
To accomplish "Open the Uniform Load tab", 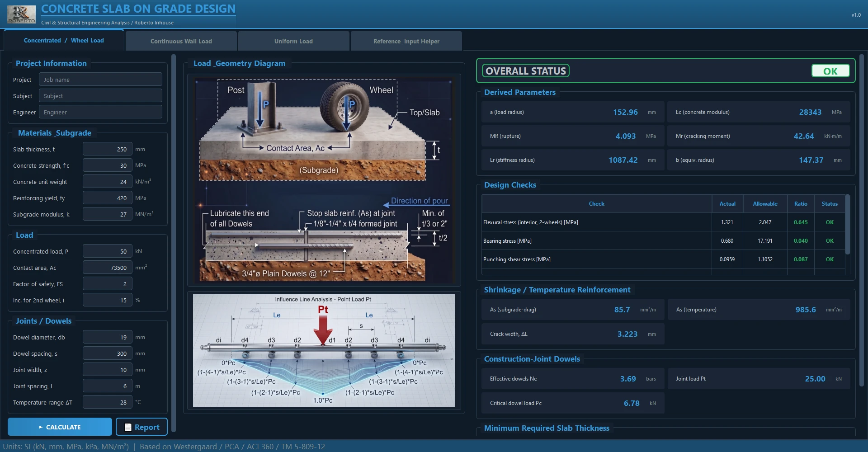I will (x=293, y=41).
